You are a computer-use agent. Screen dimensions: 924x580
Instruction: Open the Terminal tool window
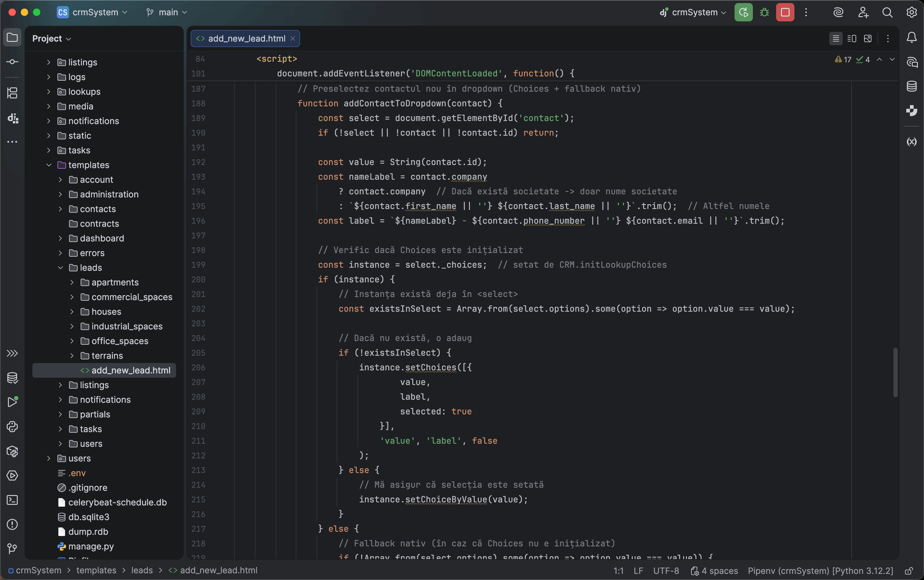pyautogui.click(x=12, y=500)
